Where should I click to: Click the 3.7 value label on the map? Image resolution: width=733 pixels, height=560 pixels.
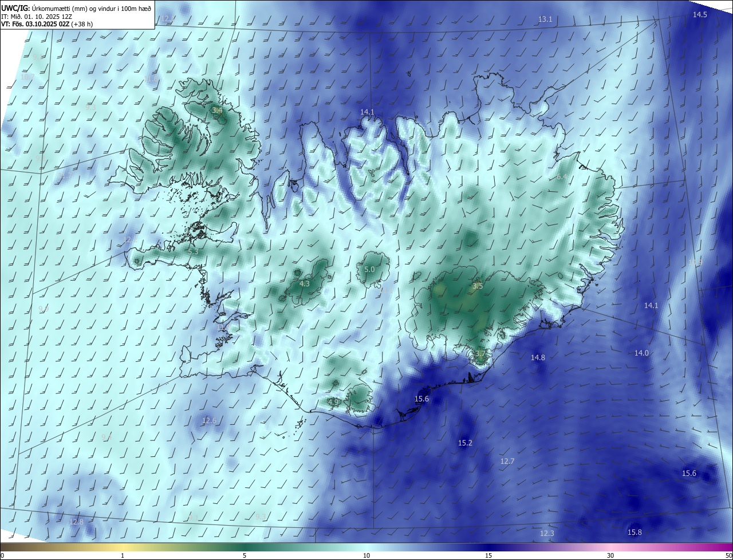[x=479, y=354]
